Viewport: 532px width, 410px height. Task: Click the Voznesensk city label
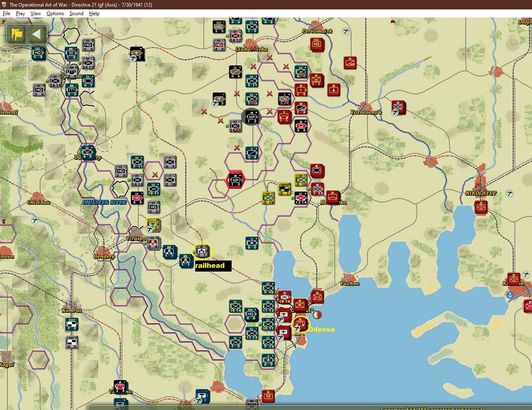tap(366, 112)
